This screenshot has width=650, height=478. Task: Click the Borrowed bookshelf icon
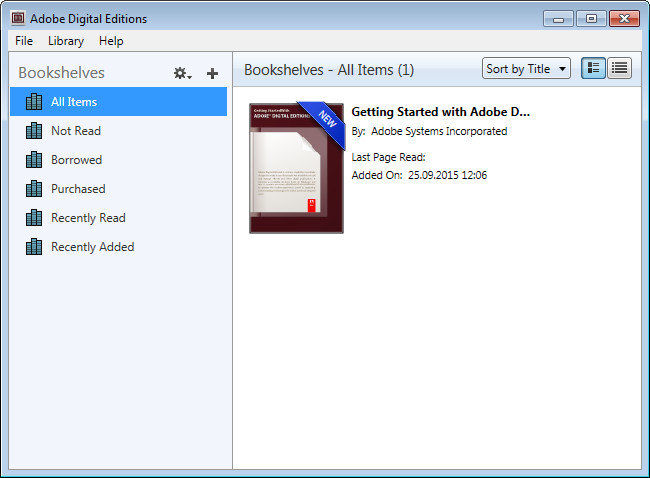click(x=34, y=160)
